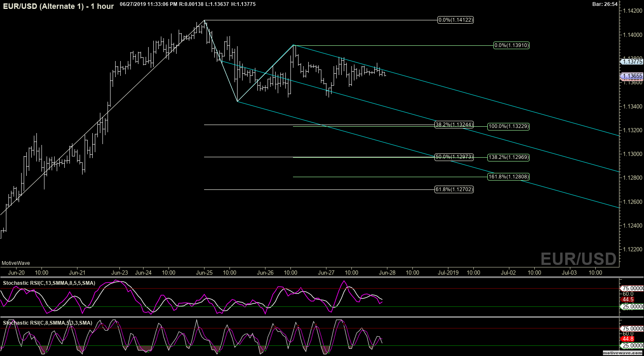
Task: Select the 1.12800 price axis value
Action: point(633,178)
